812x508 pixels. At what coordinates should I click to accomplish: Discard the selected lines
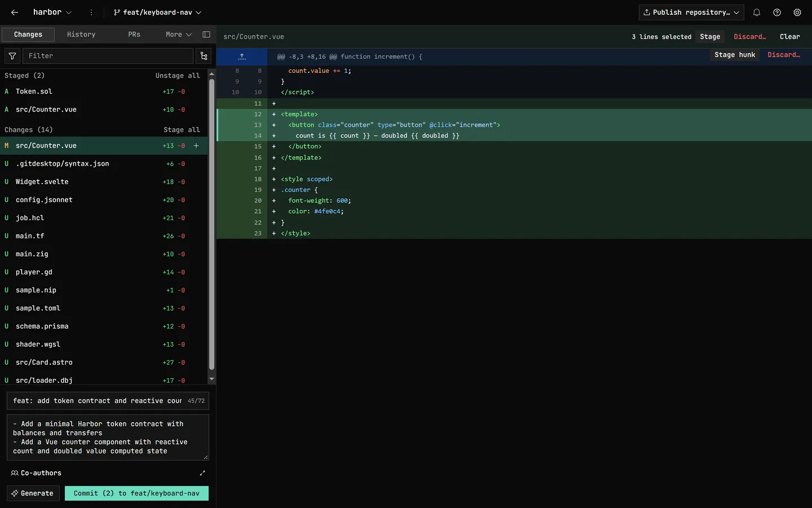(x=750, y=37)
